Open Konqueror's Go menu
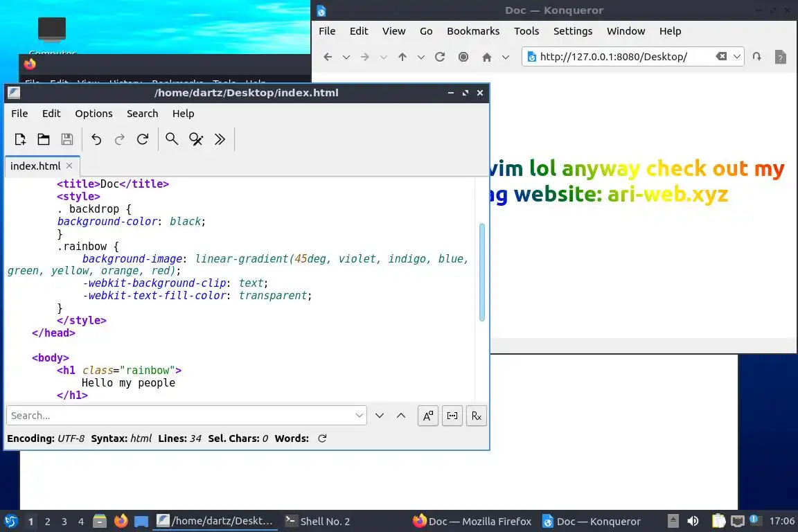 426,31
